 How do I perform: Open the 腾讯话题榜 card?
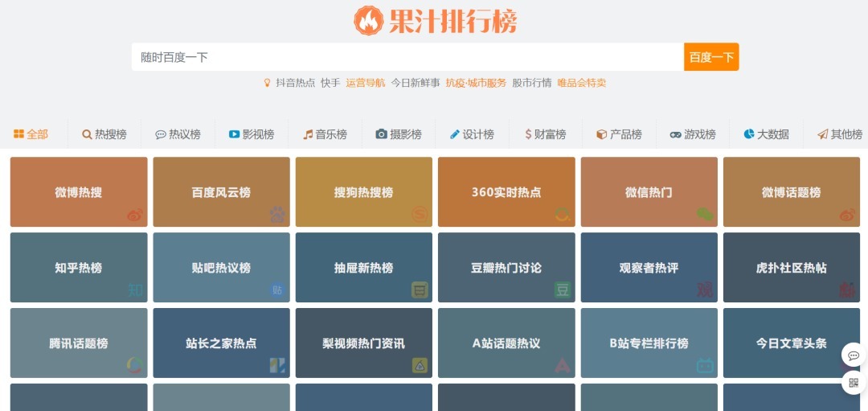pyautogui.click(x=79, y=343)
